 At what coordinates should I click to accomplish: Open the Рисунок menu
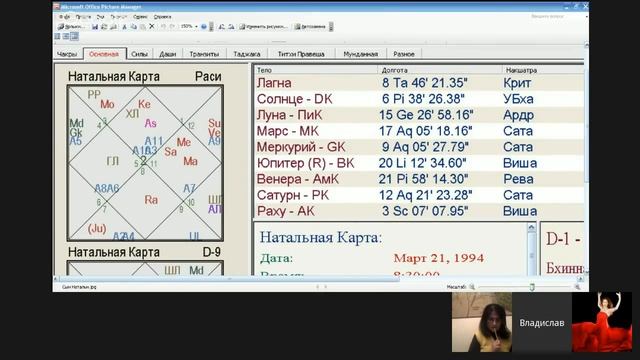point(119,17)
